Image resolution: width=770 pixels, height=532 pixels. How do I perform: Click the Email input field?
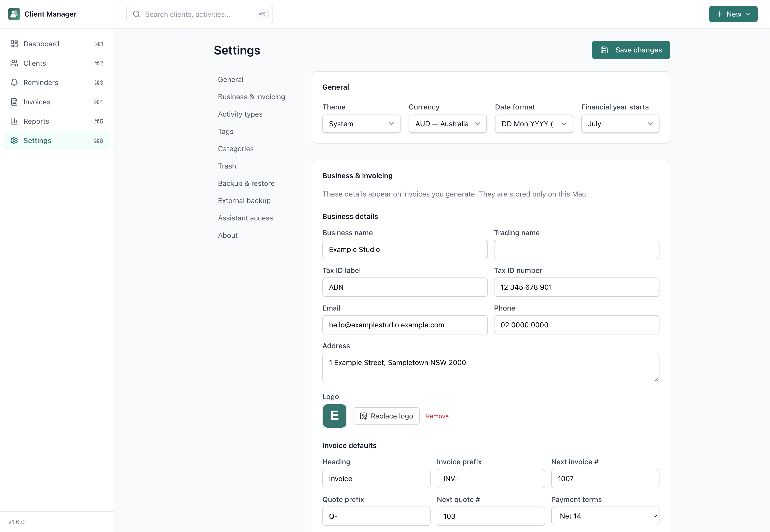click(x=405, y=325)
